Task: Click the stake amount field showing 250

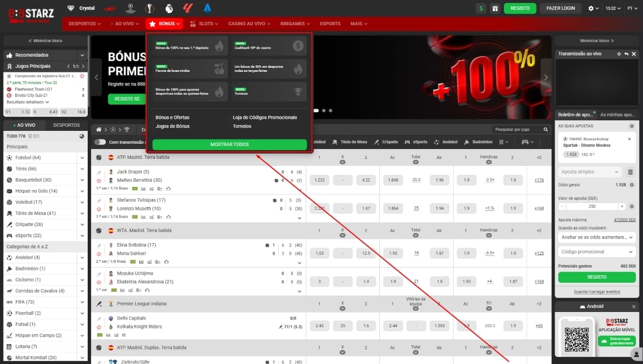Action: point(592,206)
